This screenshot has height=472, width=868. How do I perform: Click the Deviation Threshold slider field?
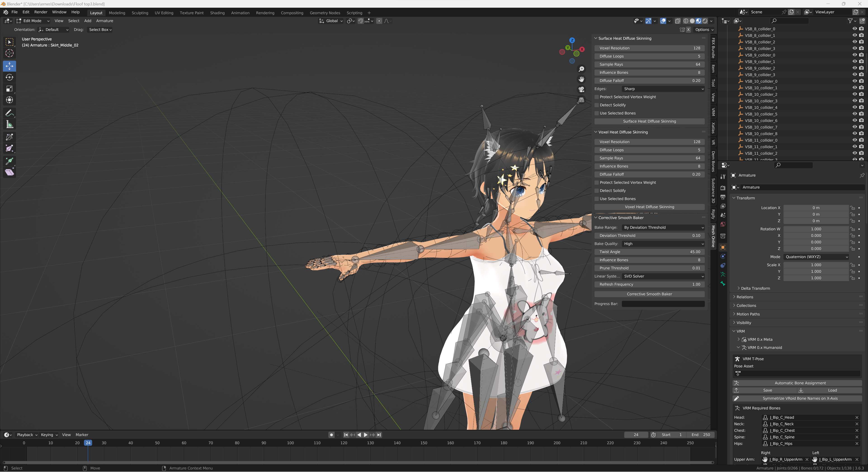649,236
